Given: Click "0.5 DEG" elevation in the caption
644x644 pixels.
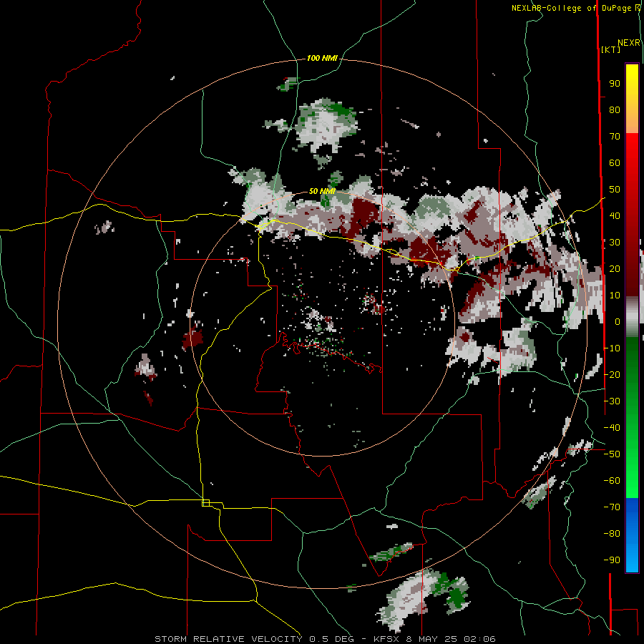Looking at the screenshot, I should click(331, 639).
